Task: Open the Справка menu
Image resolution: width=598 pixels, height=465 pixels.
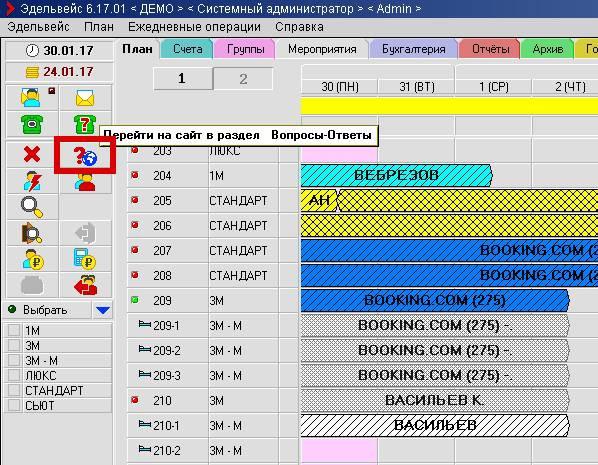Action: coord(299,27)
